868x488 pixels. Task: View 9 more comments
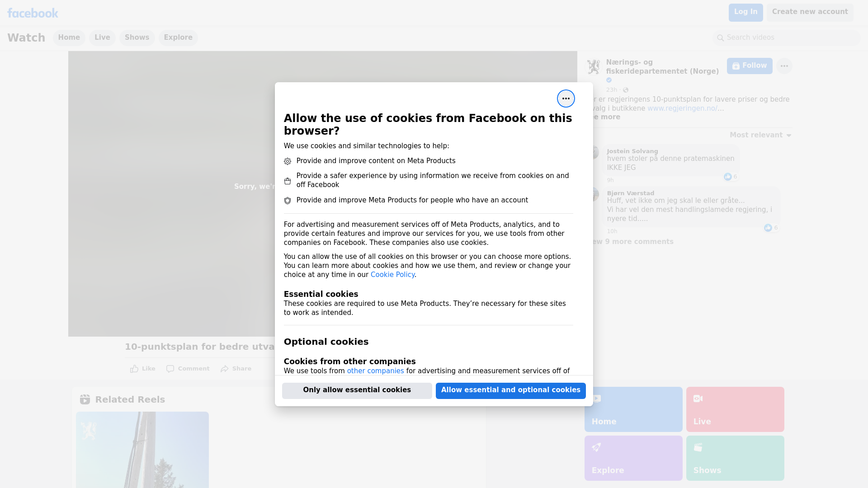pyautogui.click(x=633, y=242)
